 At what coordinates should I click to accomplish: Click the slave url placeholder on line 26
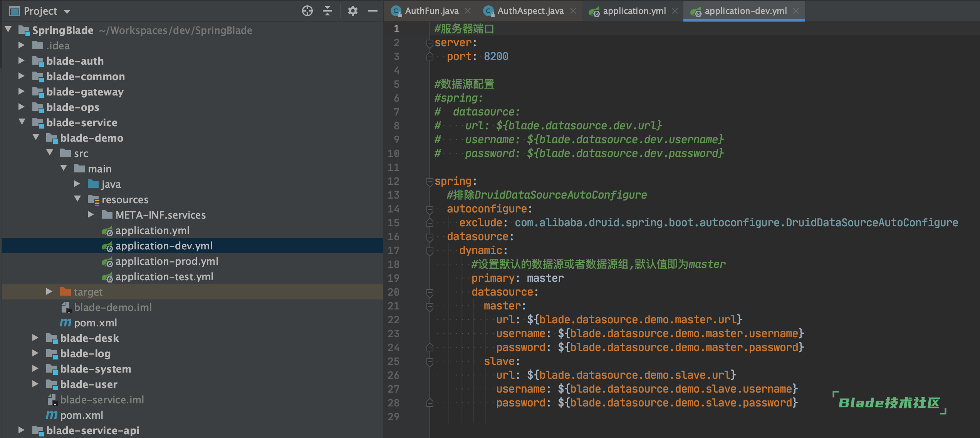pyautogui.click(x=631, y=375)
